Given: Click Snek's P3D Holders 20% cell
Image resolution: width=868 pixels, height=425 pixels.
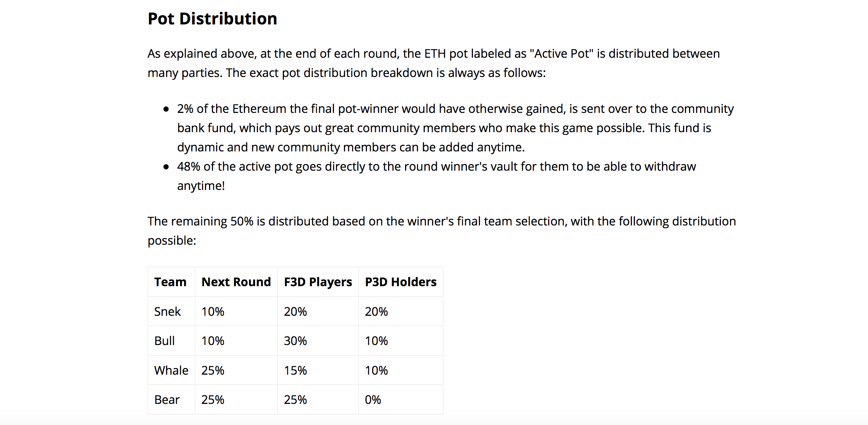Looking at the screenshot, I should [376, 311].
